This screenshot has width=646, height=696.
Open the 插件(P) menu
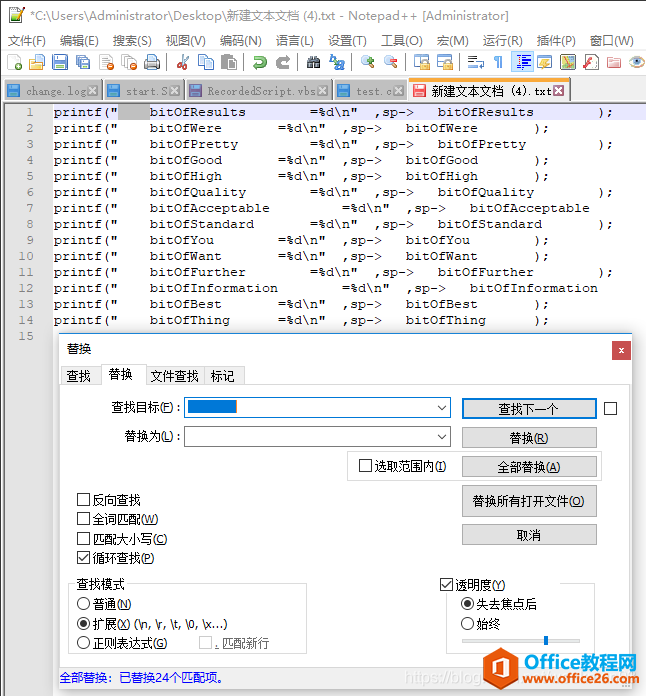pyautogui.click(x=556, y=41)
